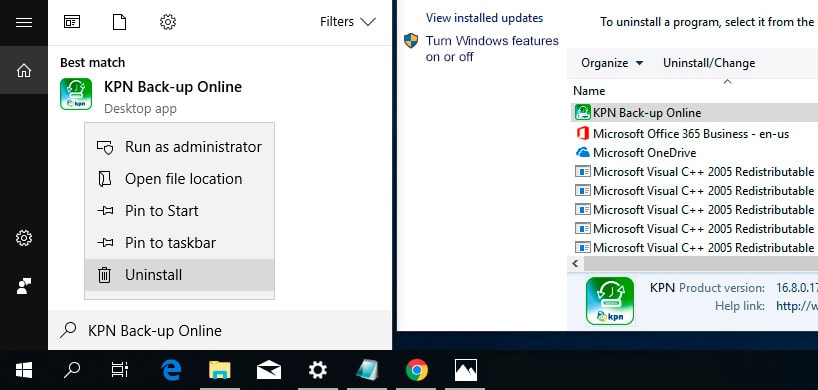Choose Open file location

[179, 179]
